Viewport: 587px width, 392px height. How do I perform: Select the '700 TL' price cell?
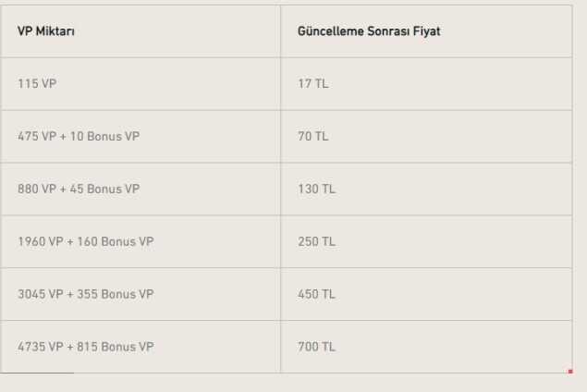coord(316,348)
